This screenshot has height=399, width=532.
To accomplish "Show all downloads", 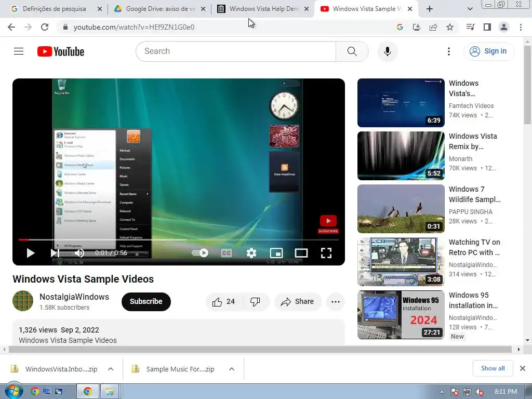I will 493,368.
